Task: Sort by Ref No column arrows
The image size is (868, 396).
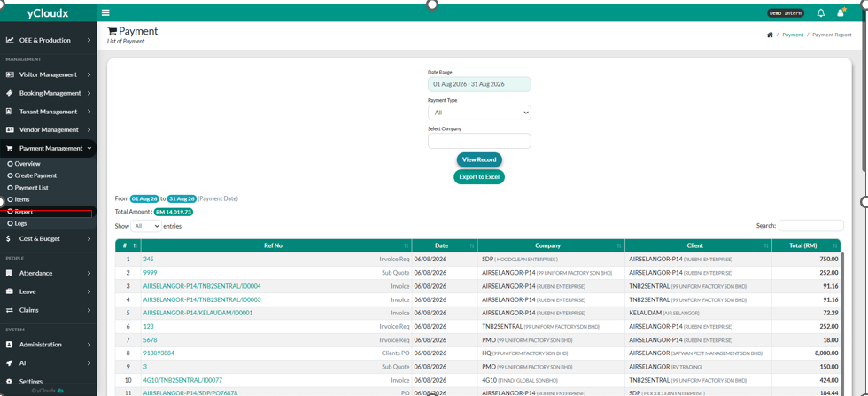Action: [x=407, y=245]
